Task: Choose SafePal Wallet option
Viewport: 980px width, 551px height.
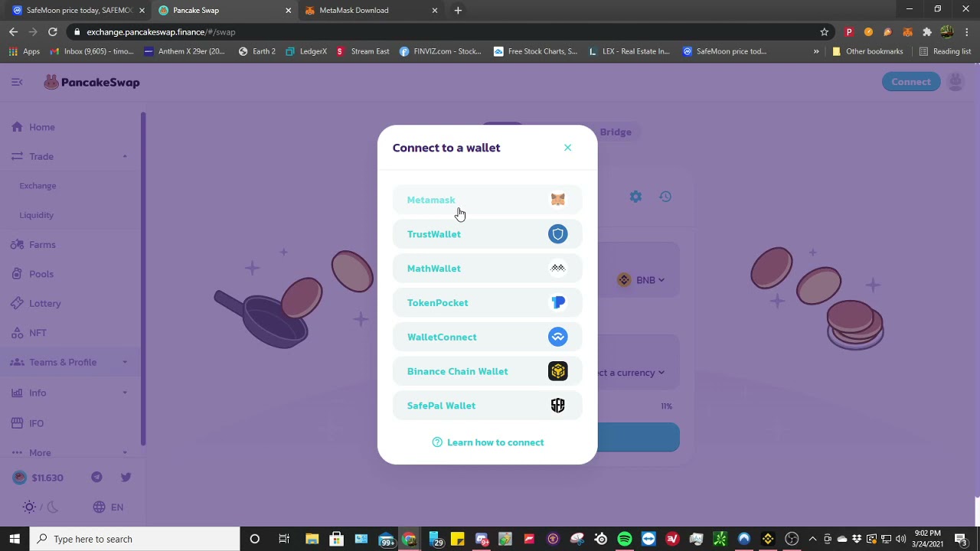Action: (487, 406)
